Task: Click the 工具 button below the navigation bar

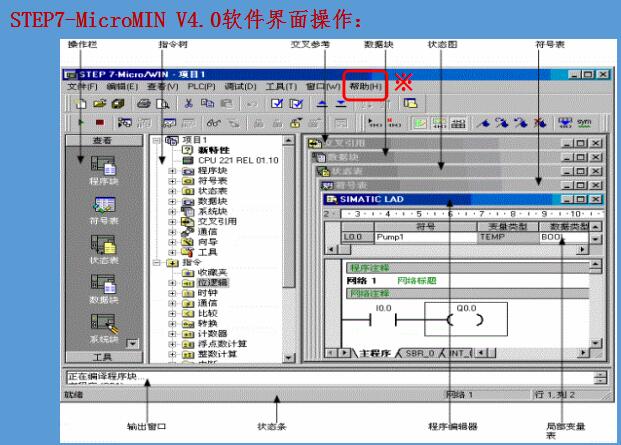Action: (104, 357)
